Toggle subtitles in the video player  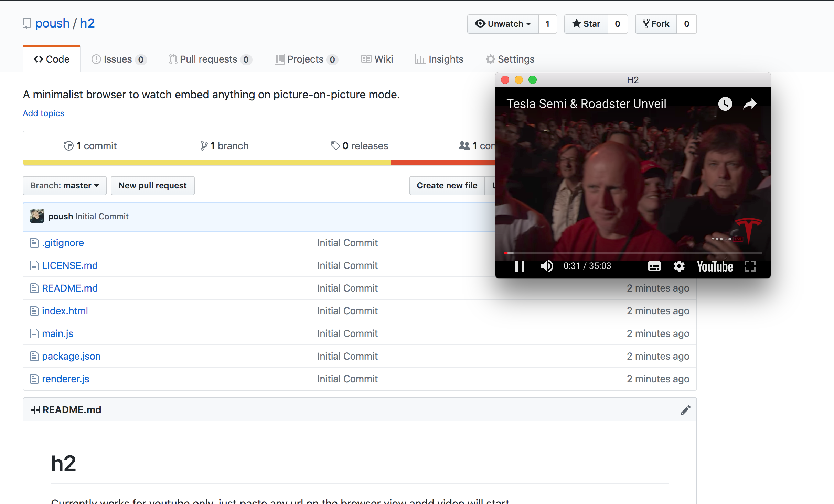coord(654,266)
